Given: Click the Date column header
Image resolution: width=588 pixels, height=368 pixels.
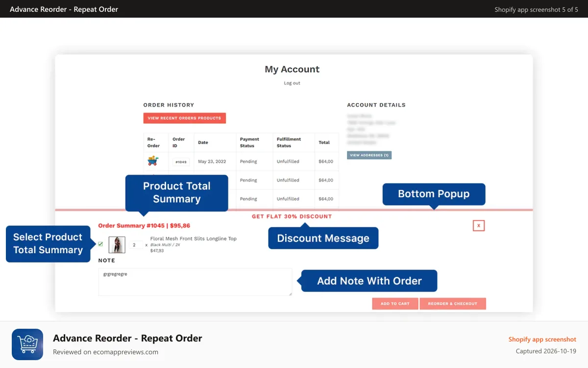Looking at the screenshot, I should coord(203,142).
